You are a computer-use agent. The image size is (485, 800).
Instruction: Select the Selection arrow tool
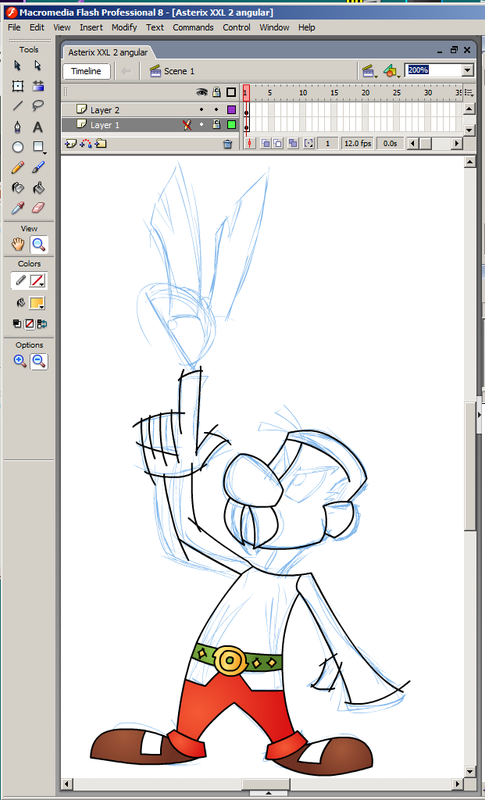17,65
